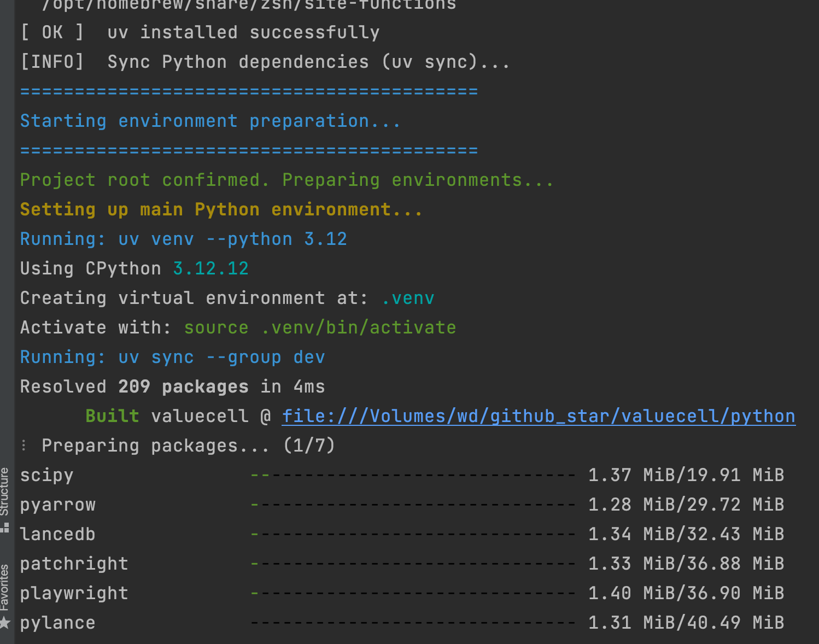Click the pylance download progress bar
819x644 pixels.
pos(413,623)
